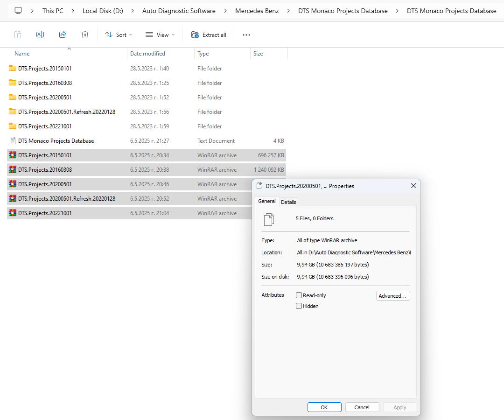Sort by the Date modified column header
This screenshot has width=504, height=420.
tap(147, 54)
